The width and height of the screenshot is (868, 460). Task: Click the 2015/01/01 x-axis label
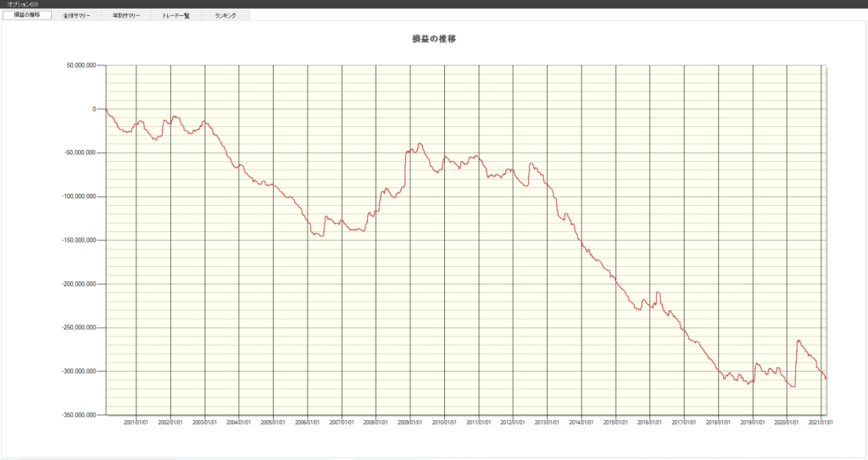(615, 423)
